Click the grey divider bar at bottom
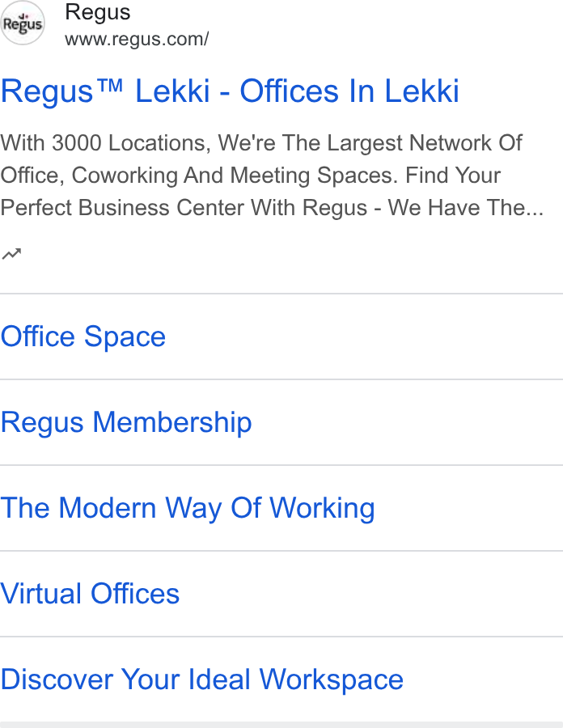The width and height of the screenshot is (563, 728). coord(281,725)
